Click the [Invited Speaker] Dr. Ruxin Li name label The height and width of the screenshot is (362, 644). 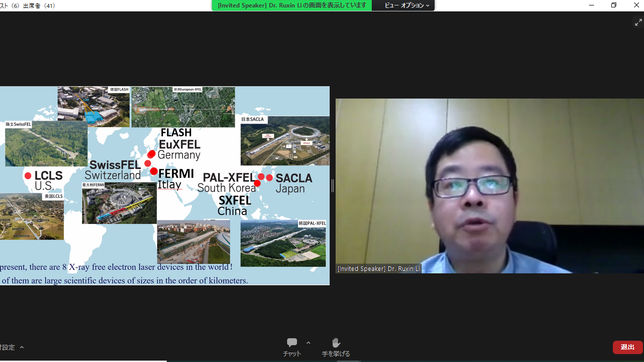click(379, 269)
